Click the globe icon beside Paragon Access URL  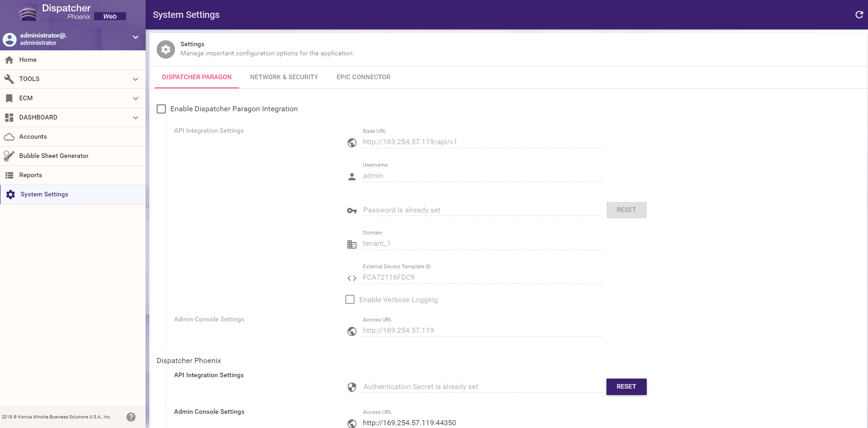point(352,331)
